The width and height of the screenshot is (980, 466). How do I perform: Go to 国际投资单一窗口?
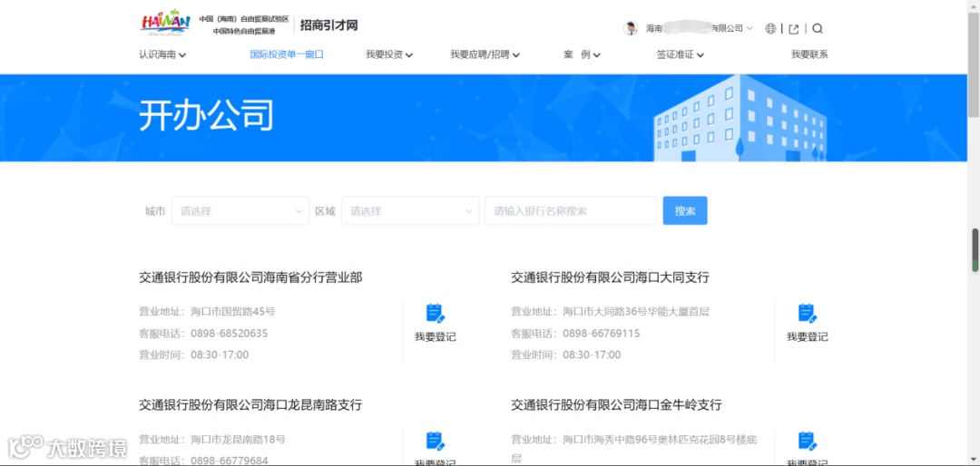point(287,54)
